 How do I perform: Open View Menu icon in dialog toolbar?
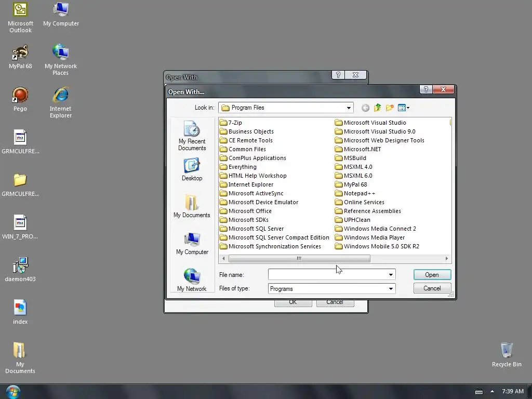pos(403,108)
